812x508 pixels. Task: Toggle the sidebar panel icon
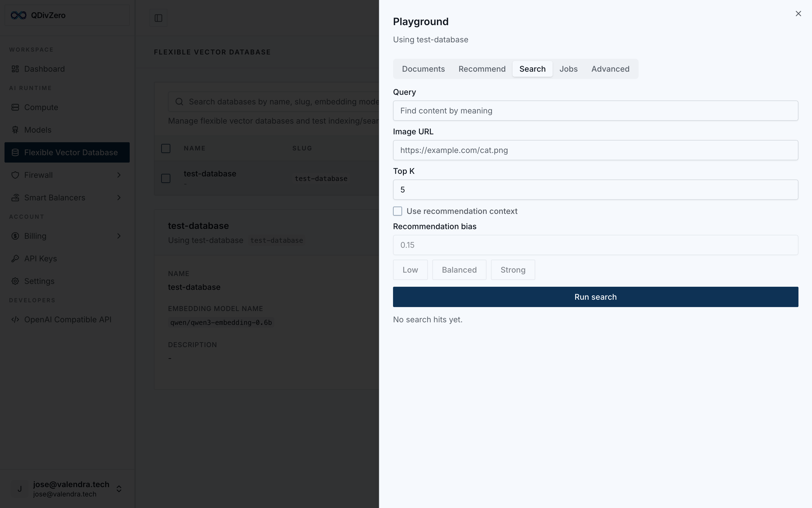[158, 18]
